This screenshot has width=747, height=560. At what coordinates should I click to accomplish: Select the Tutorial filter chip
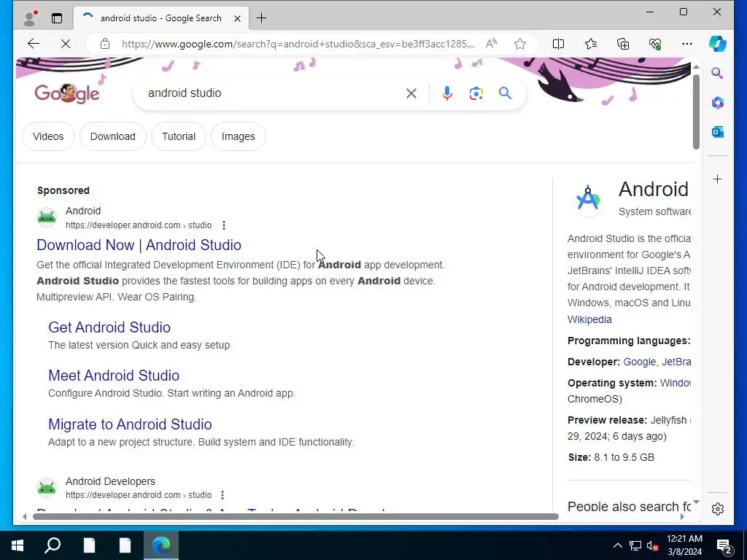[179, 136]
